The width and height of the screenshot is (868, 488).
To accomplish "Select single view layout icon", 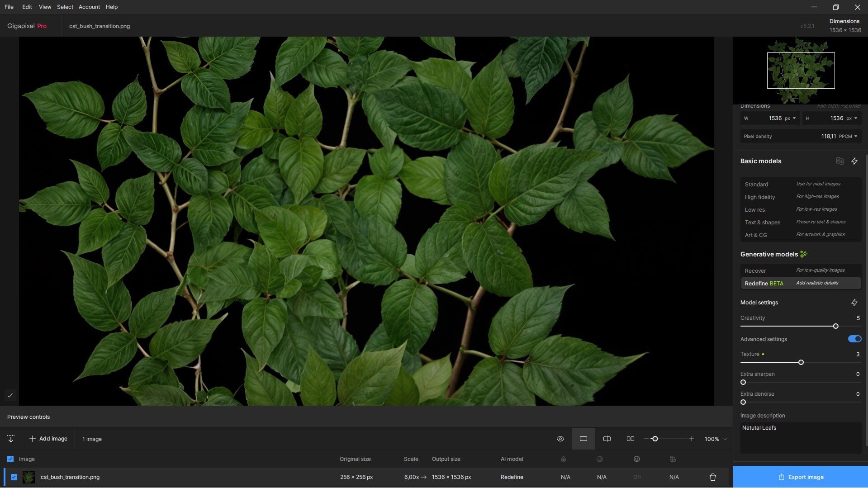I will 583,439.
